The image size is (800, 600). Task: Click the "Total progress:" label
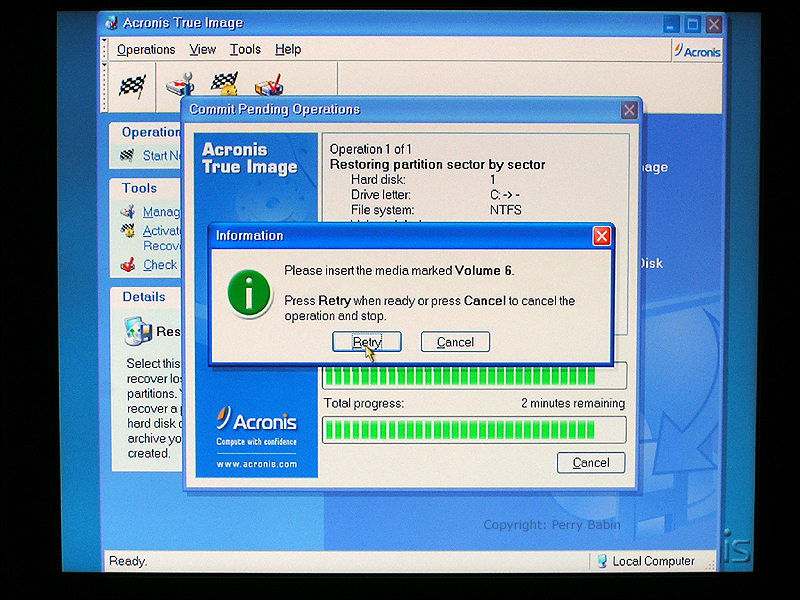pos(364,404)
